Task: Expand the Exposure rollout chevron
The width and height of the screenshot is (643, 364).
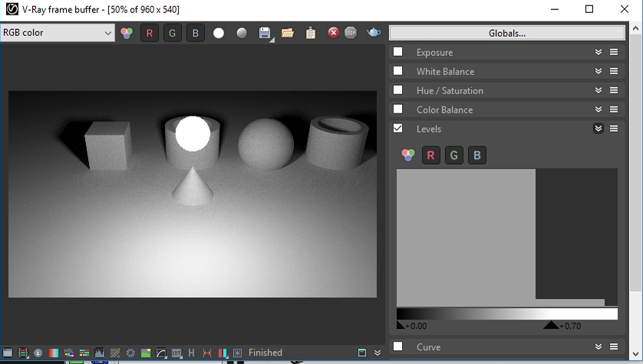Action: [x=598, y=52]
